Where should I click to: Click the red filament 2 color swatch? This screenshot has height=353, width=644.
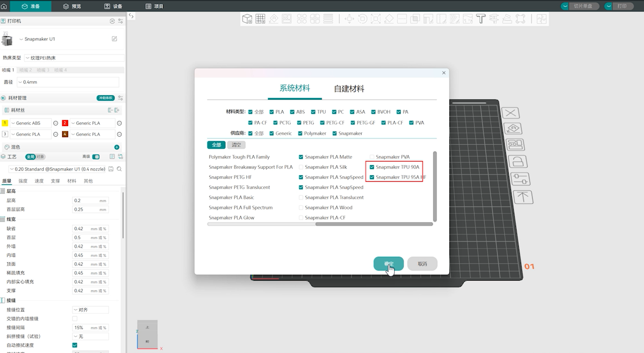click(65, 123)
